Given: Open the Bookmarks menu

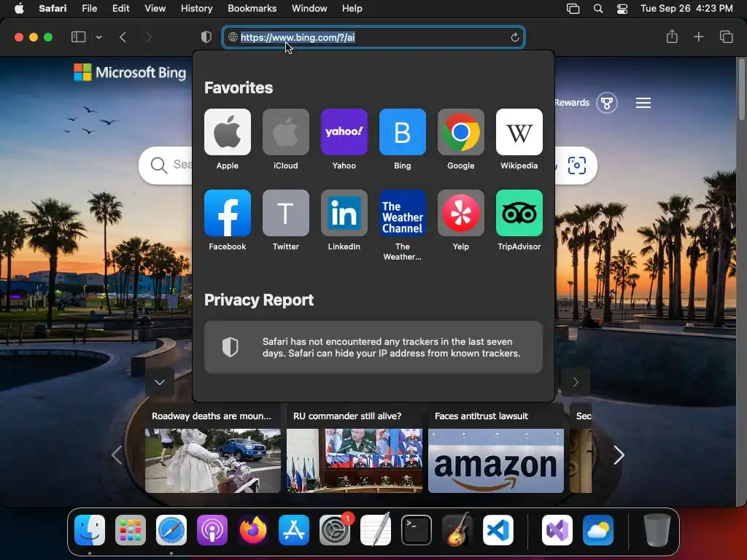Looking at the screenshot, I should tap(252, 9).
